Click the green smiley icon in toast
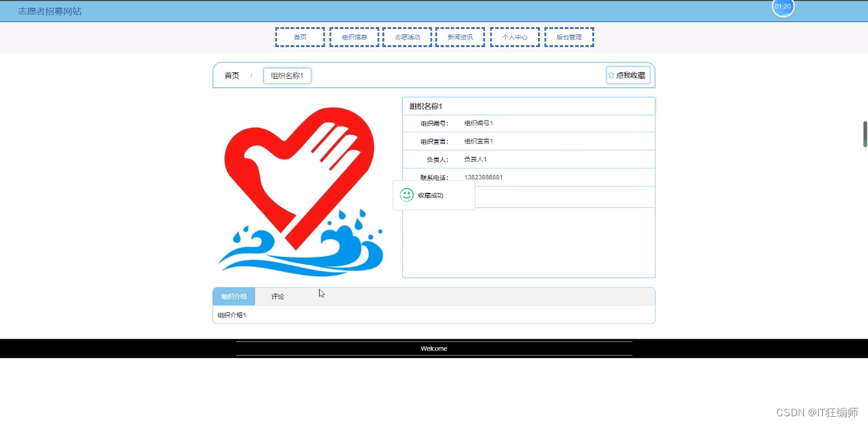This screenshot has height=424, width=868. pyautogui.click(x=407, y=195)
